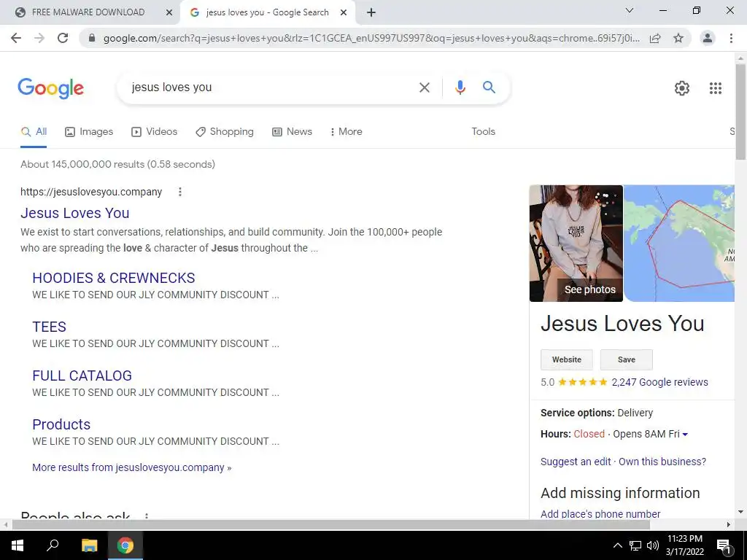This screenshot has height=560, width=747.
Task: Click the address bar URL
Action: [x=371, y=38]
